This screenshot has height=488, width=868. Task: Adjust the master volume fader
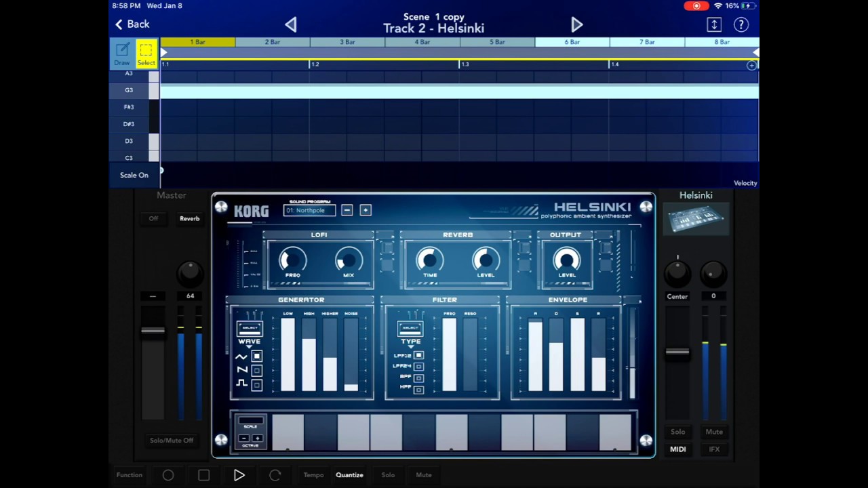click(153, 331)
